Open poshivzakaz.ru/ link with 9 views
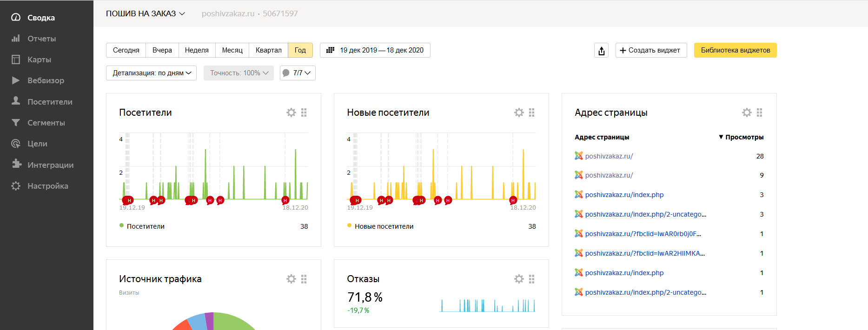Viewport: 868px width, 330px height. (x=609, y=175)
